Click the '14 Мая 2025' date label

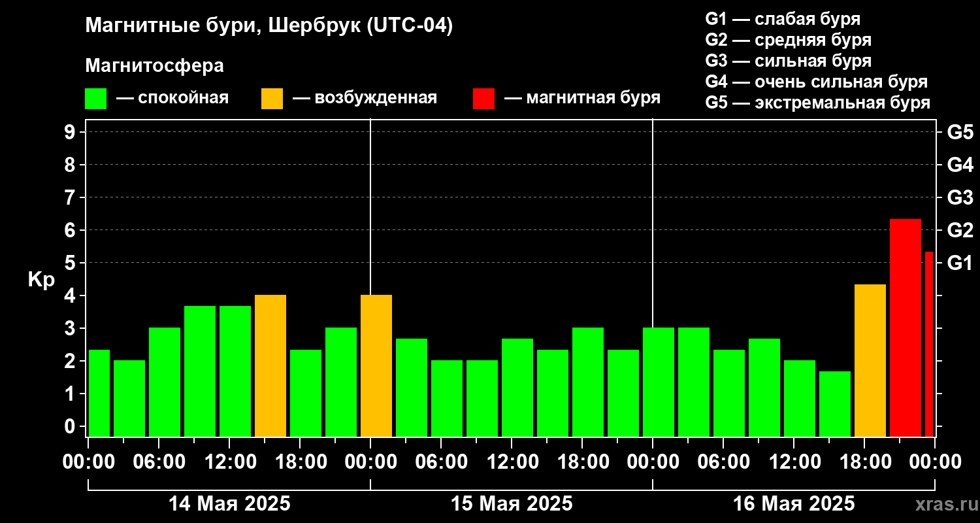pyautogui.click(x=229, y=503)
